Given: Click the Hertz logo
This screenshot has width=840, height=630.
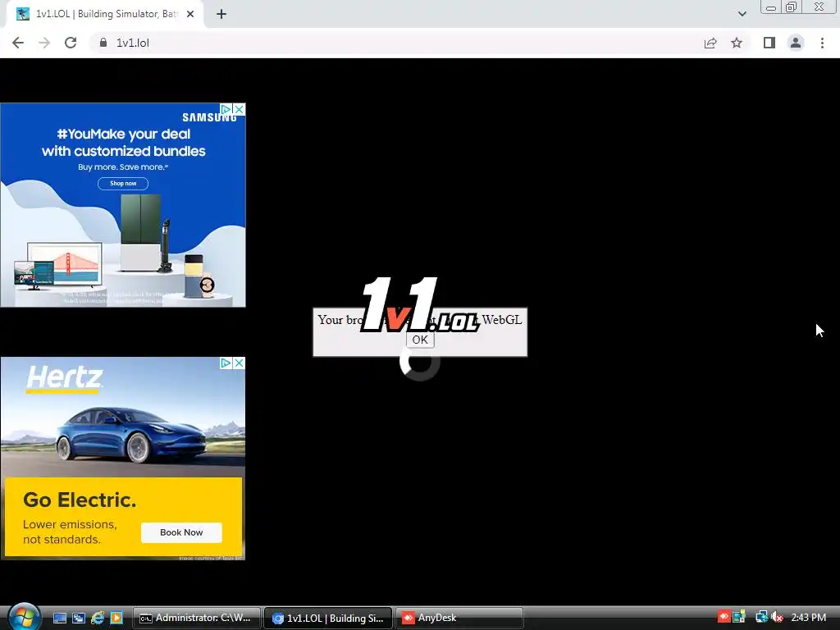Looking at the screenshot, I should click(64, 378).
